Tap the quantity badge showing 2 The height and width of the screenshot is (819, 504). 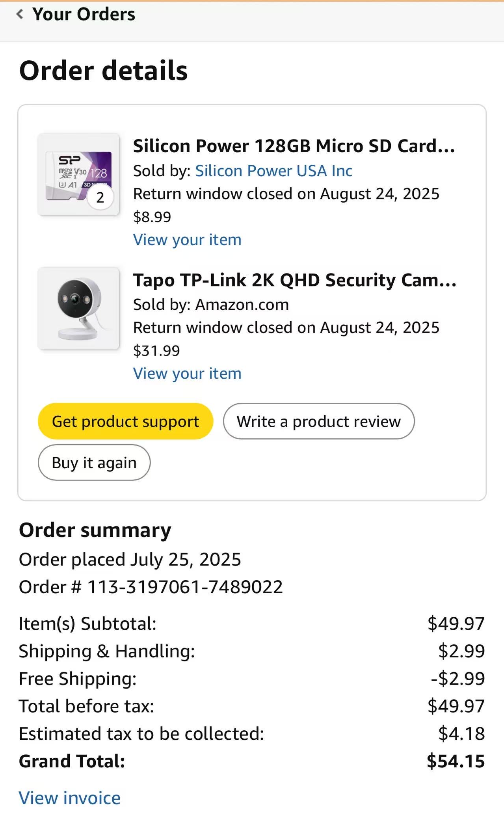[x=100, y=197]
